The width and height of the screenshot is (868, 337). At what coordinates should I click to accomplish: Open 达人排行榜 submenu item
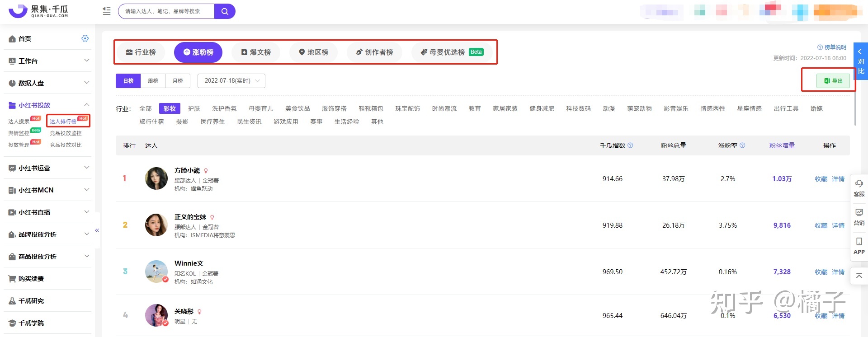(63, 122)
